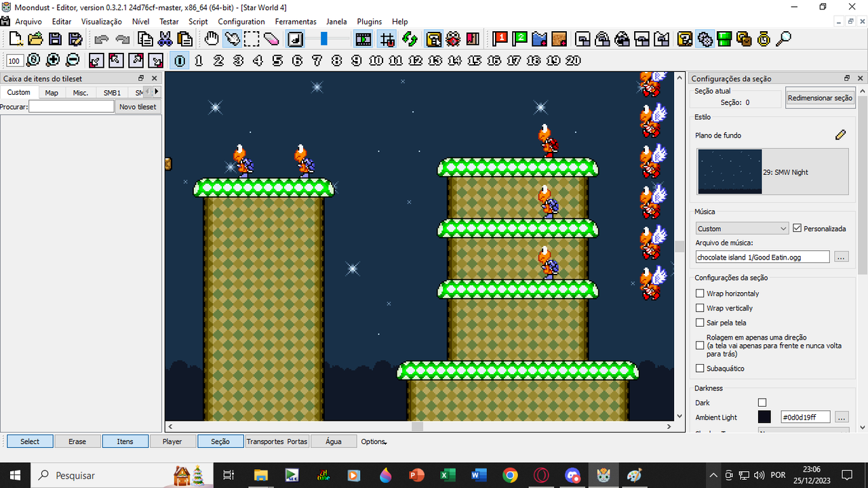Toggle Sair pela tela checkbox
The height and width of the screenshot is (488, 868).
point(700,323)
